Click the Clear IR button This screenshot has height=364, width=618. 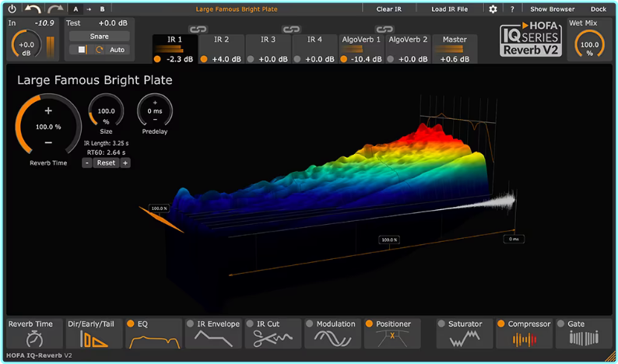pos(389,9)
